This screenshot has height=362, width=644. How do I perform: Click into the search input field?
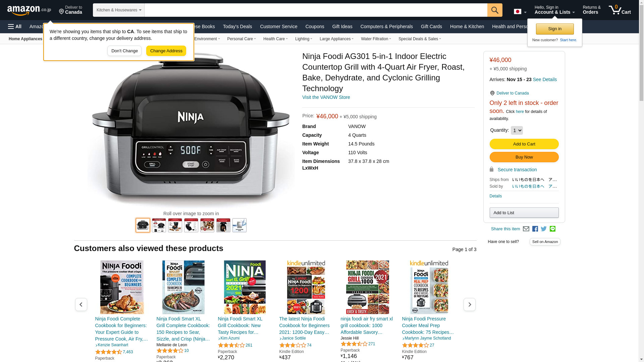tap(316, 10)
